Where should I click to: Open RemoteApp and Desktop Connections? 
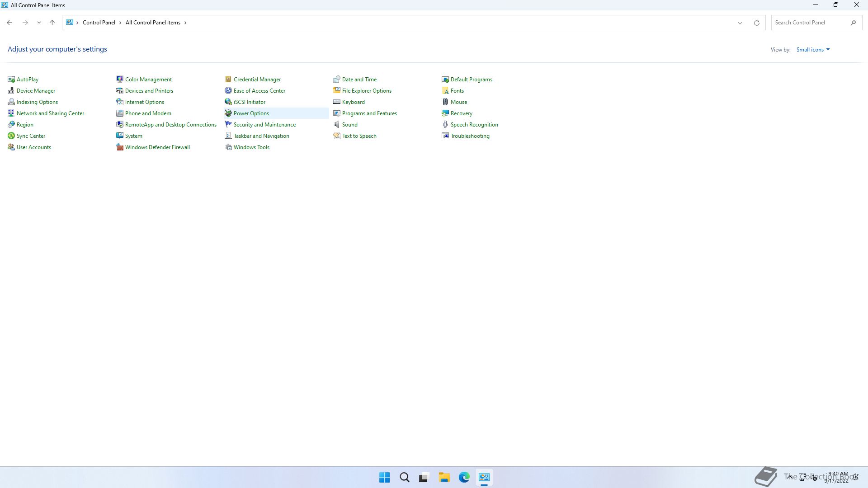coord(171,125)
